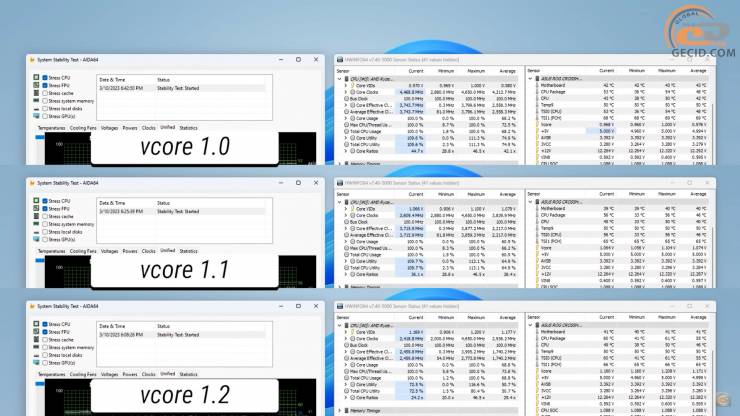
Task: Click the Stress FPU icon in vcore 1.1 window
Action: [x=36, y=208]
